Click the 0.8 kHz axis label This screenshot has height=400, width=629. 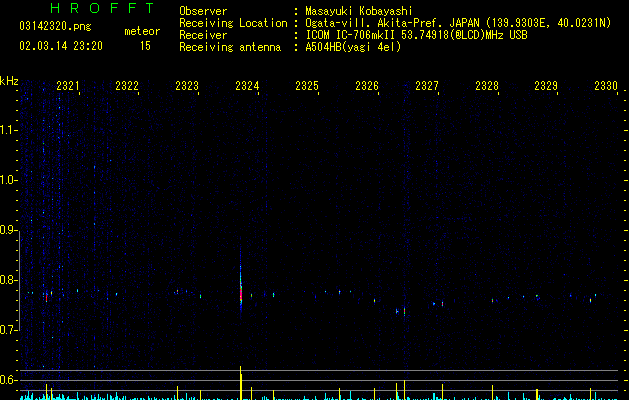coord(9,280)
